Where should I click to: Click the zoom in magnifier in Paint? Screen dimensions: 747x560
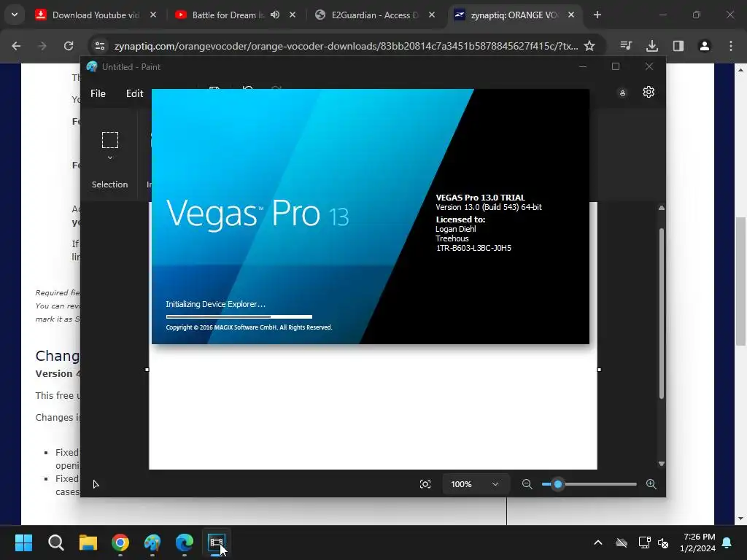point(651,484)
